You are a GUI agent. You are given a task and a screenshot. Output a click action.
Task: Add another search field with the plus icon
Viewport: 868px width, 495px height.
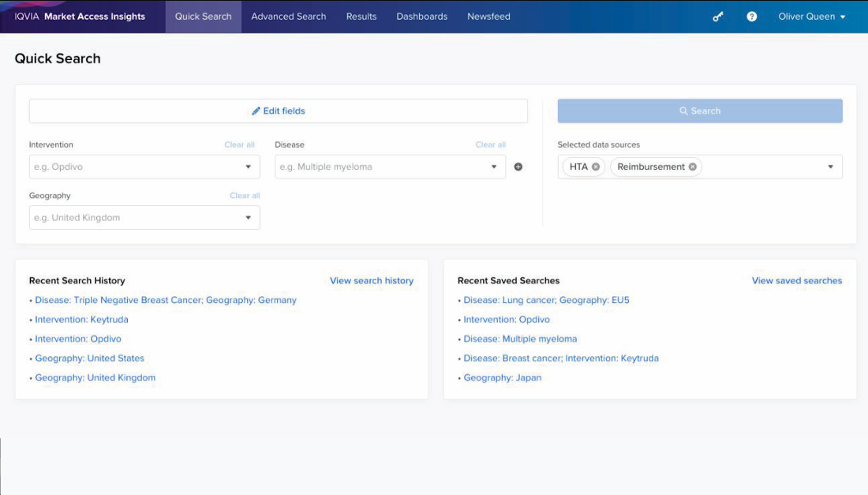click(518, 167)
